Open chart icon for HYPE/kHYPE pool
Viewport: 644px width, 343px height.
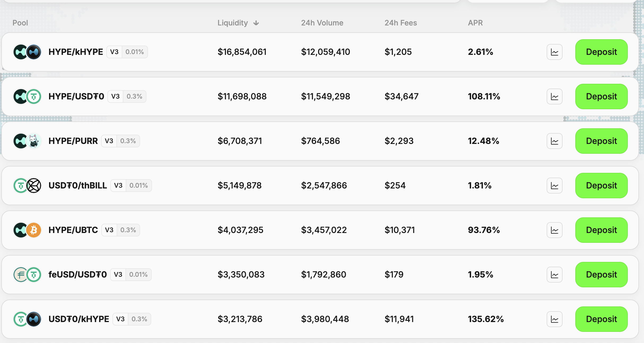[x=554, y=52]
